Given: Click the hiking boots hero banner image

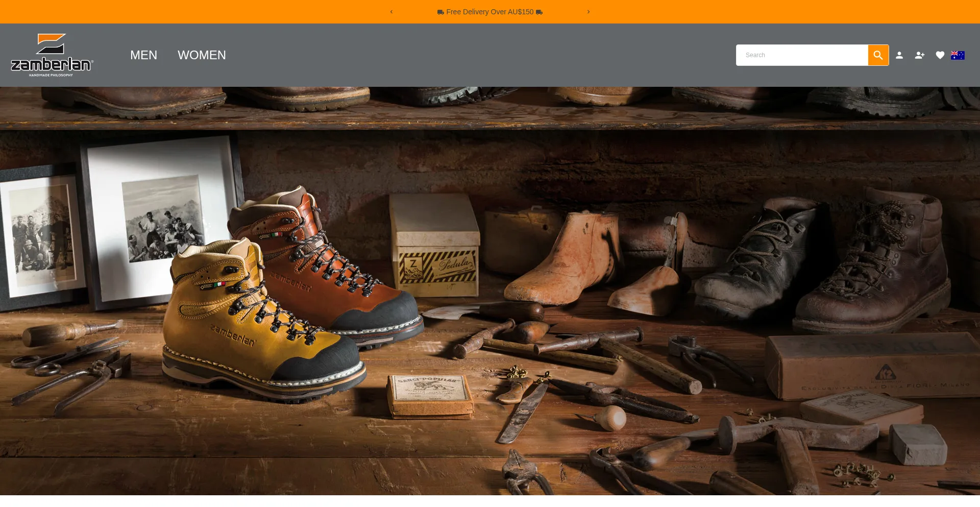Looking at the screenshot, I should pyautogui.click(x=489, y=306).
